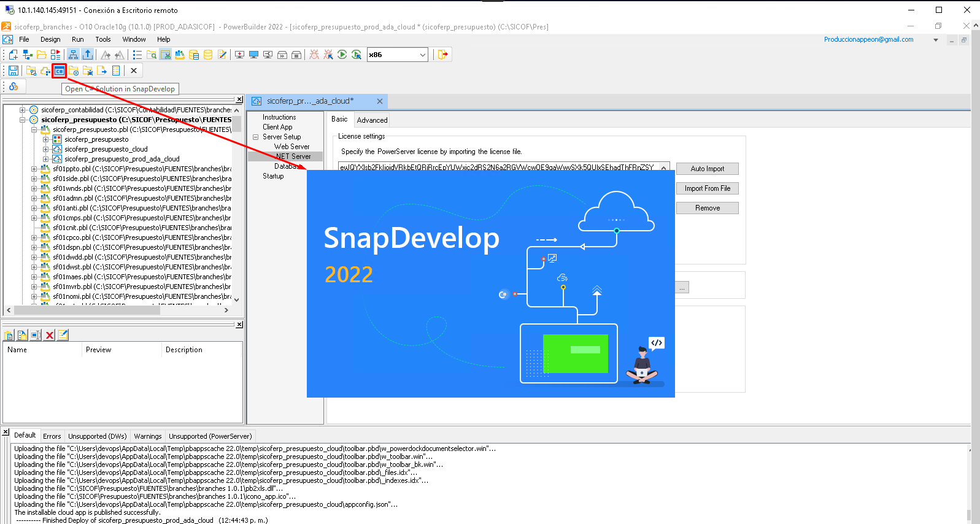Screen dimensions: 980x524
Task: Click the black X icon in second toolbar row
Action: [x=134, y=71]
